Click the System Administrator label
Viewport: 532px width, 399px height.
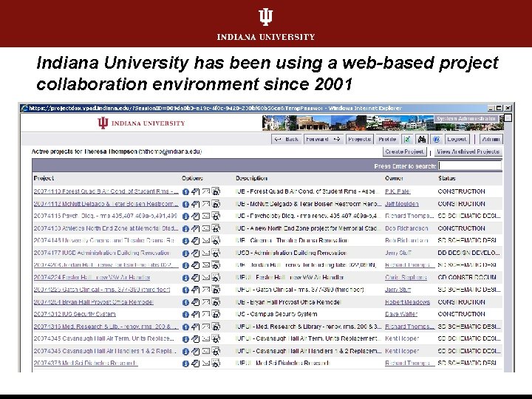[465, 119]
